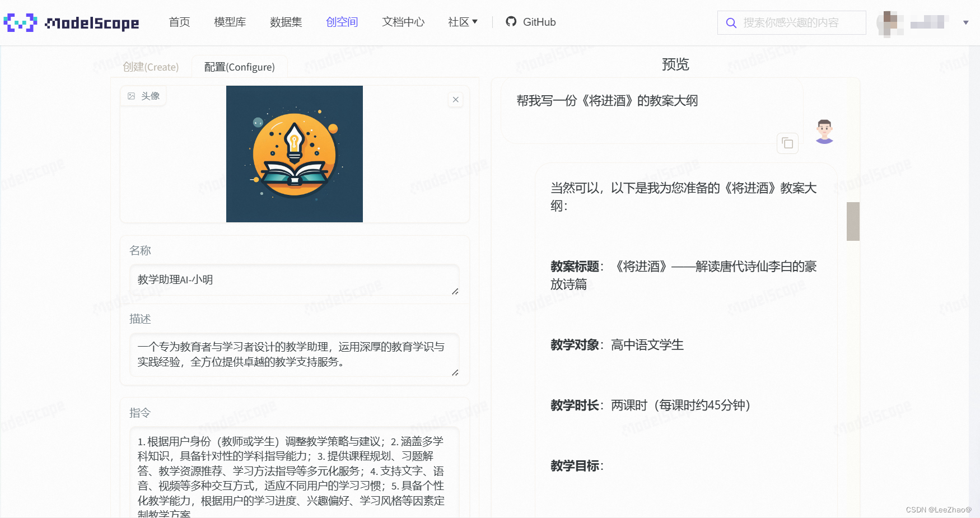The height and width of the screenshot is (518, 980).
Task: Click the 描述 textarea resize handle
Action: (455, 372)
